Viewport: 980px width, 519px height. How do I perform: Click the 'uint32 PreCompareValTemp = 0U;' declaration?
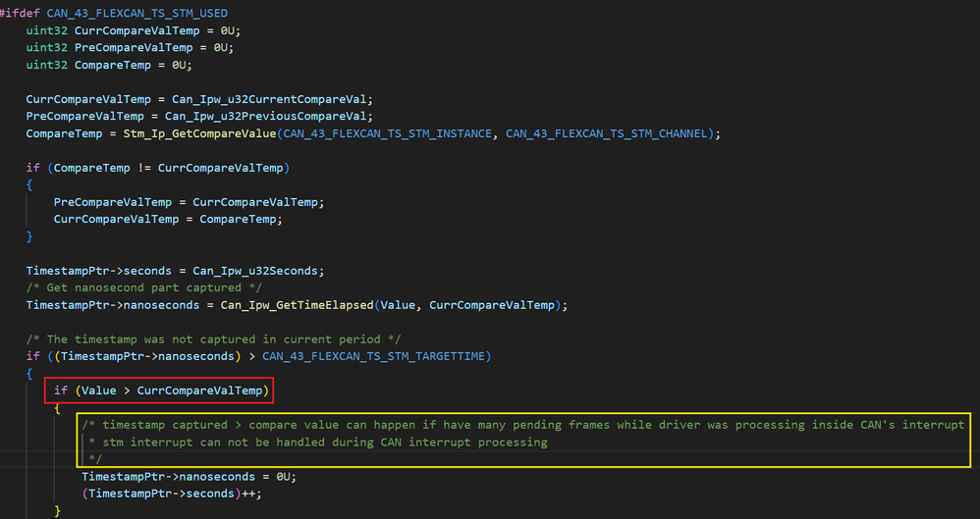pos(130,47)
